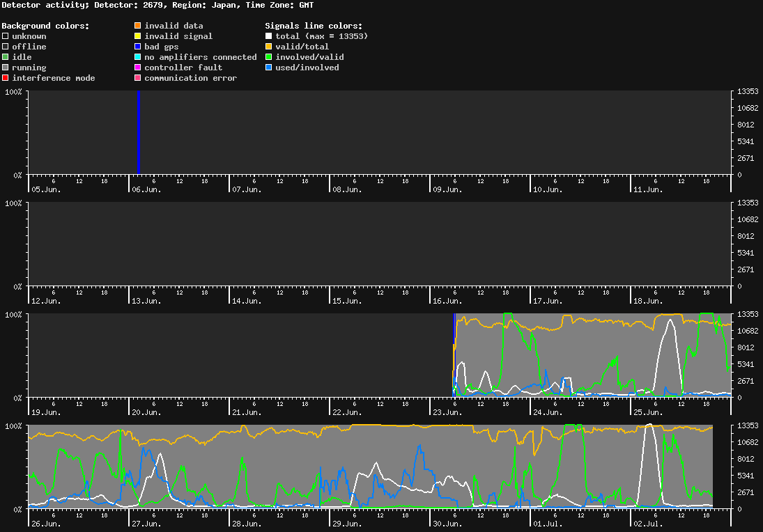Image resolution: width=763 pixels, height=532 pixels.
Task: Click the 16.Jun. date label
Action: [447, 301]
